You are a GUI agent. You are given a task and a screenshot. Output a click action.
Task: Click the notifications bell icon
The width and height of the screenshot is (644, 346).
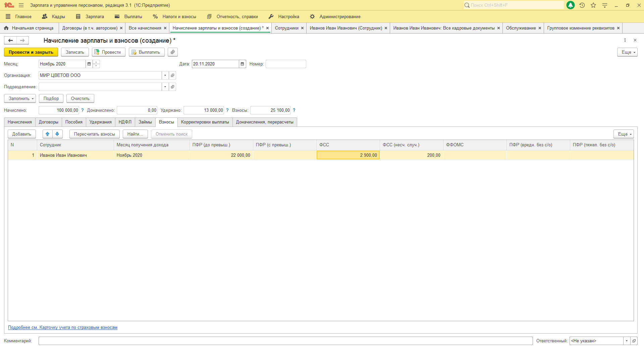point(571,5)
